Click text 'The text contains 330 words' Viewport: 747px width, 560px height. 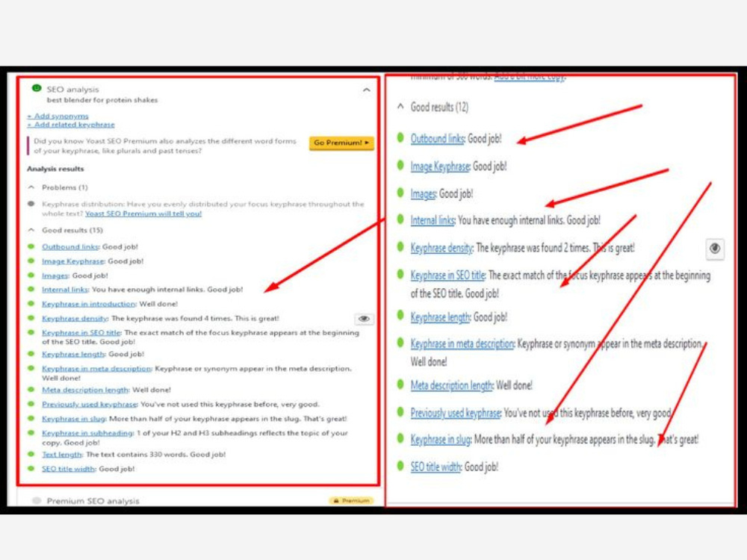coord(136,454)
